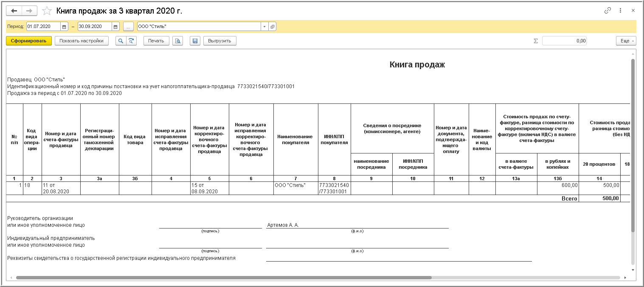Viewport: 644px width, 287px height.
Task: Open calendar for end date 30.09.2020
Action: coord(116,26)
